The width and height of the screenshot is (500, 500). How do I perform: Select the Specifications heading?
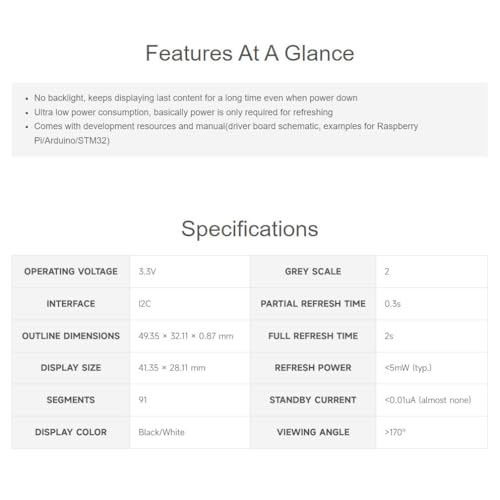coord(250,229)
